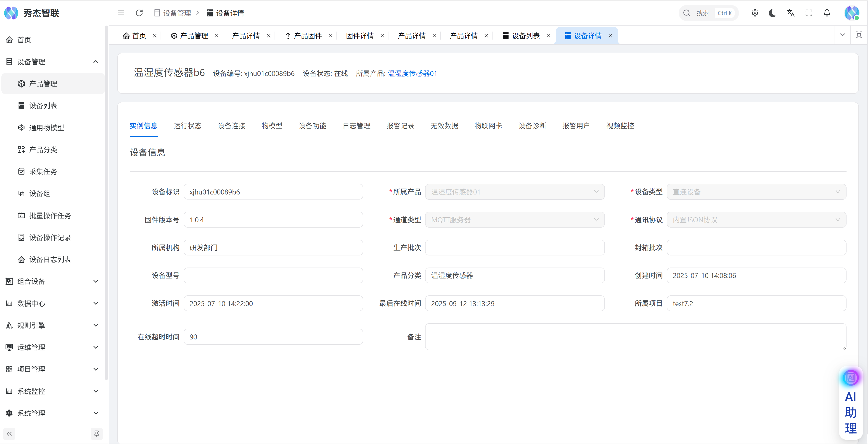Open the AI助理 floating assistant
The height and width of the screenshot is (444, 868).
(x=850, y=404)
